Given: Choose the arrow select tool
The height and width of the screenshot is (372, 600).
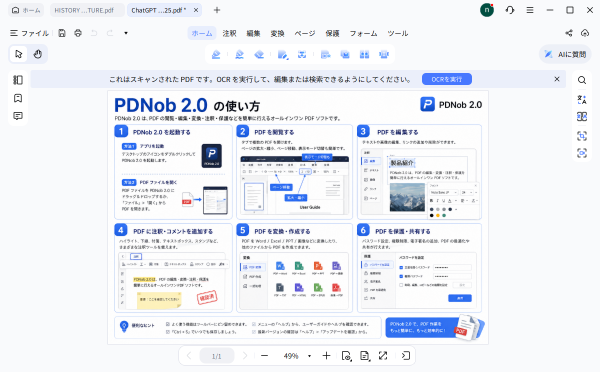Looking at the screenshot, I should tap(18, 54).
